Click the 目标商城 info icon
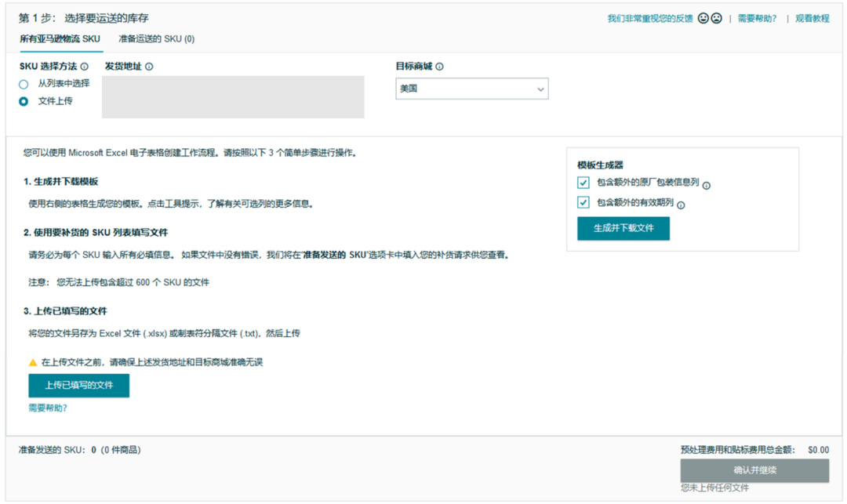Image resolution: width=847 pixels, height=504 pixels. pyautogui.click(x=440, y=67)
